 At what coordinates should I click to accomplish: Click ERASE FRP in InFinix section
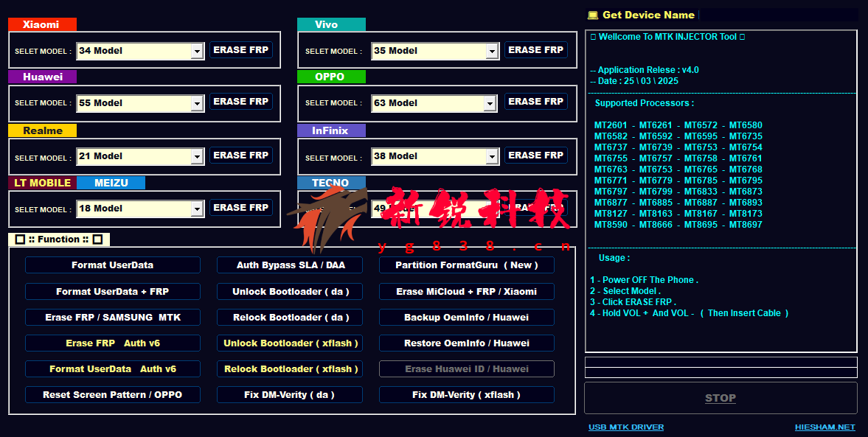536,155
